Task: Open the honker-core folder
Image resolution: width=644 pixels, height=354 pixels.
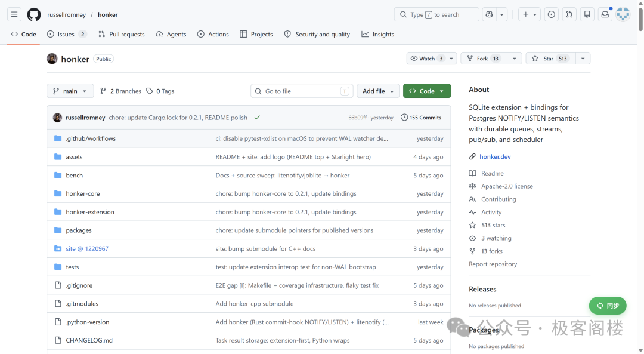Action: [x=82, y=193]
